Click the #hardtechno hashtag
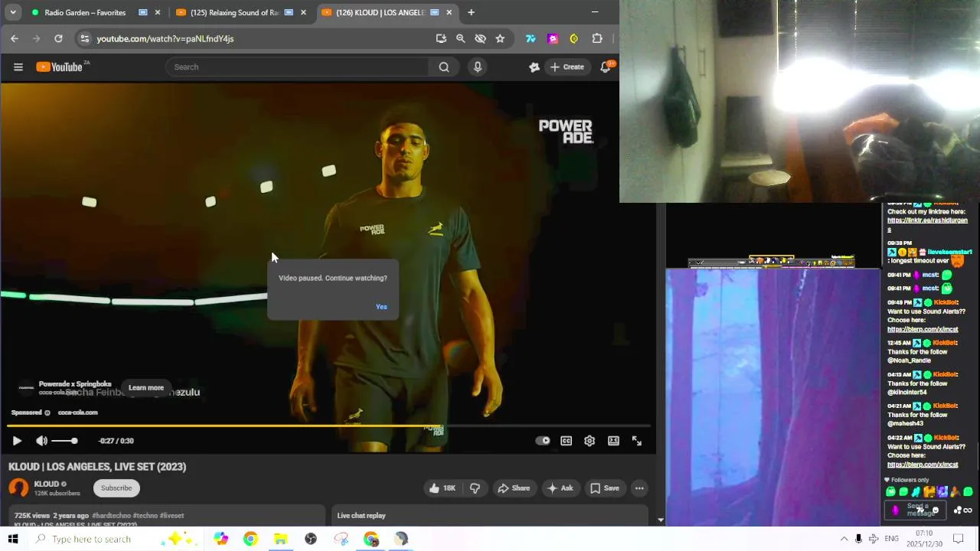 (111, 516)
